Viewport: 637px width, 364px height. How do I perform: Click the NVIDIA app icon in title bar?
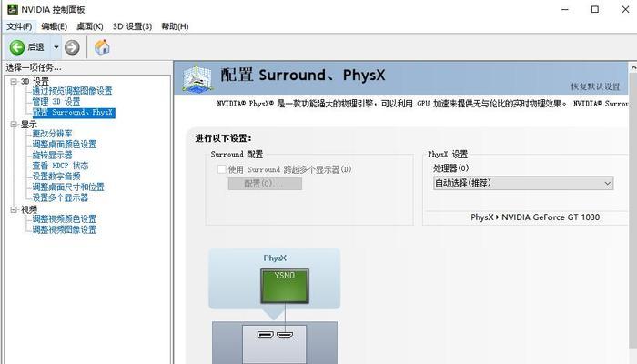13,9
